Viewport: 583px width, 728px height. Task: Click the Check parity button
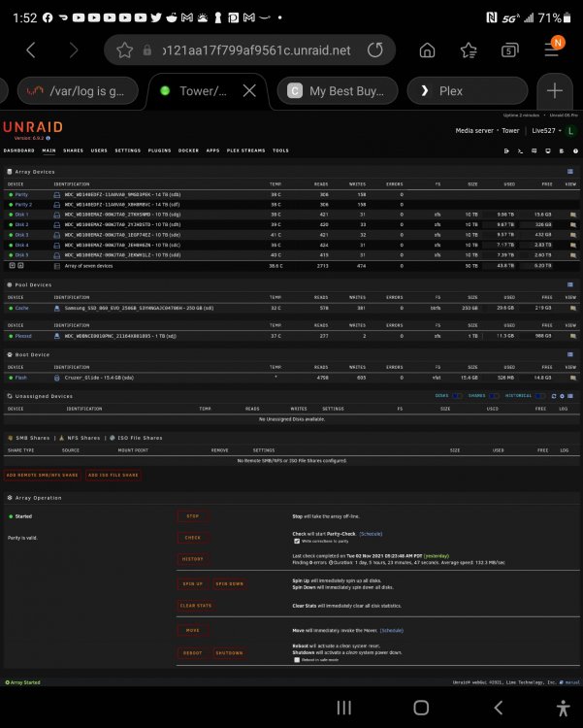point(193,538)
